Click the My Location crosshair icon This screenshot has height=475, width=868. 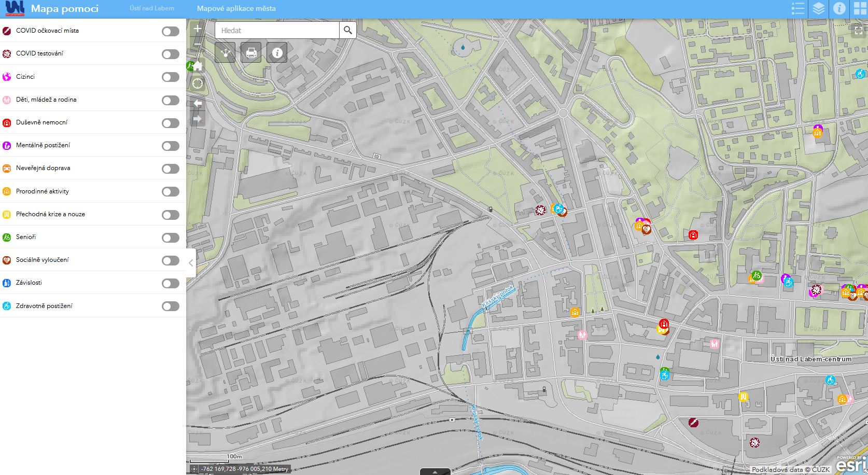[197, 83]
